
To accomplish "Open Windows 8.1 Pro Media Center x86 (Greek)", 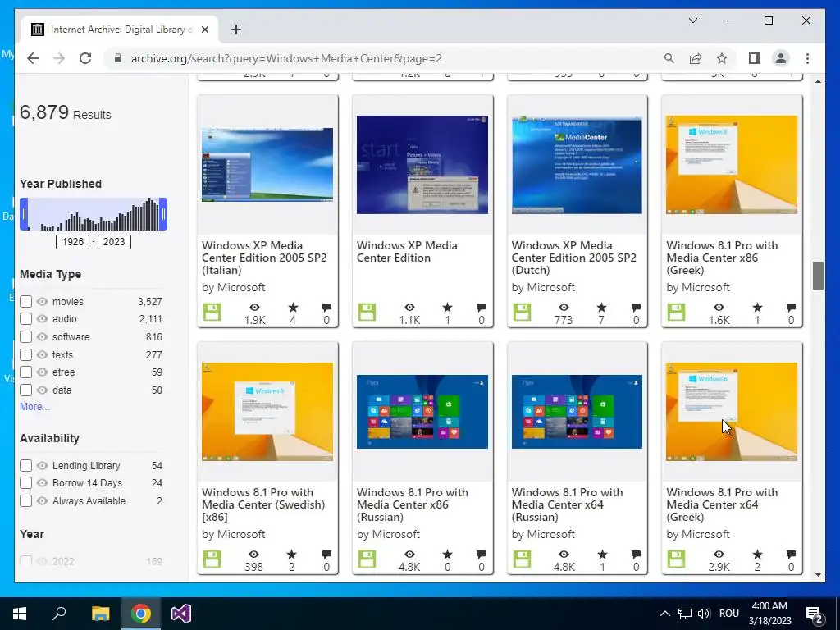I will point(722,258).
